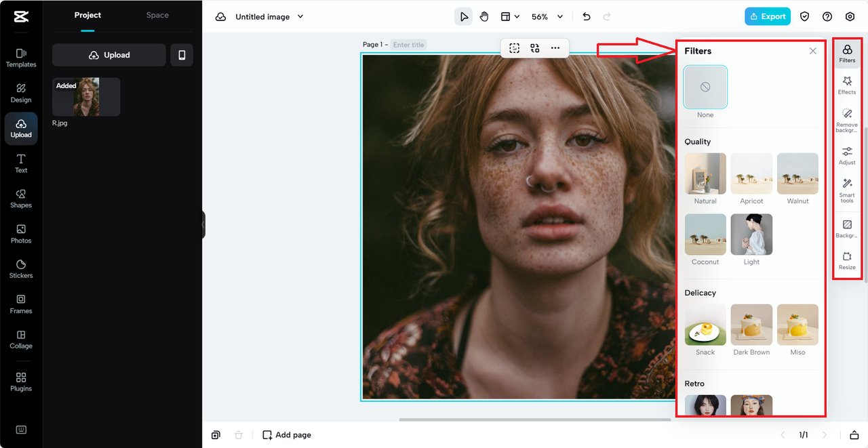Open the settings hexagon icon
This screenshot has width=868, height=448.
850,17
